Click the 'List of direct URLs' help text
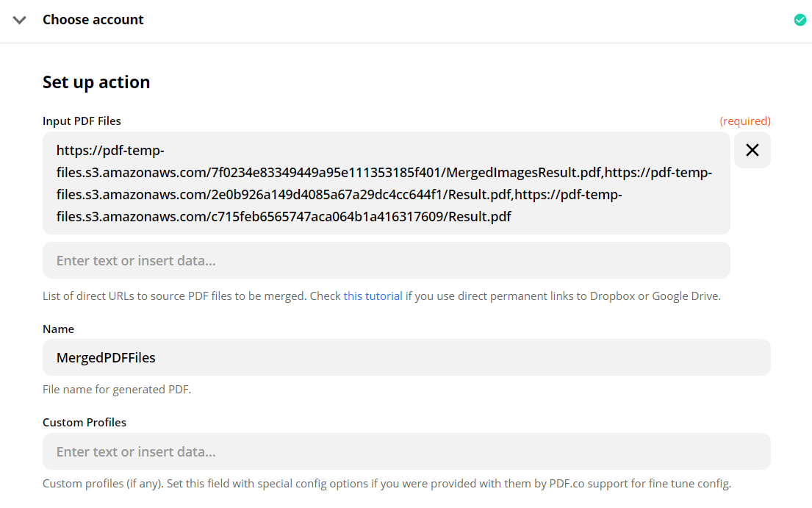 tap(191, 296)
